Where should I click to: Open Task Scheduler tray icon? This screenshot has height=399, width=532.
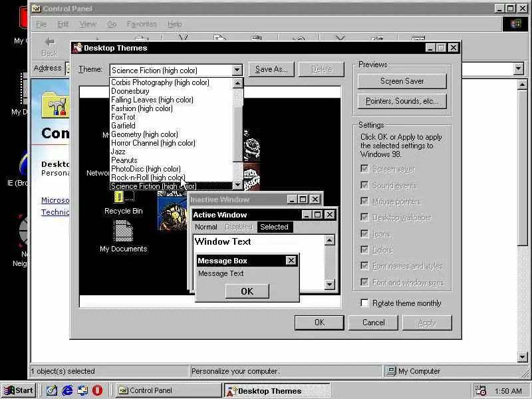pyautogui.click(x=480, y=390)
